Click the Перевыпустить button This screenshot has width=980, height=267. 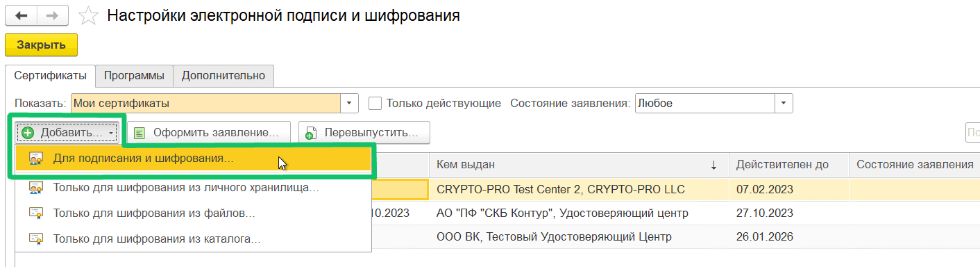[x=364, y=132]
